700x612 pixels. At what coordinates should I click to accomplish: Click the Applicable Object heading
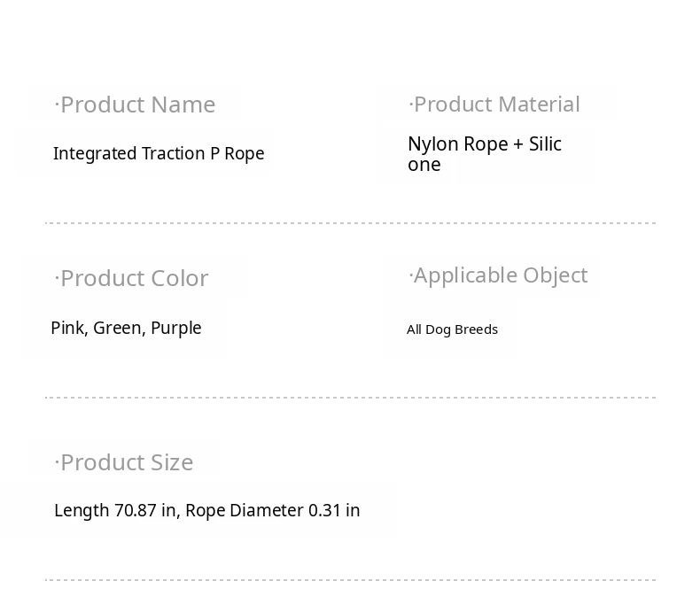tap(498, 275)
